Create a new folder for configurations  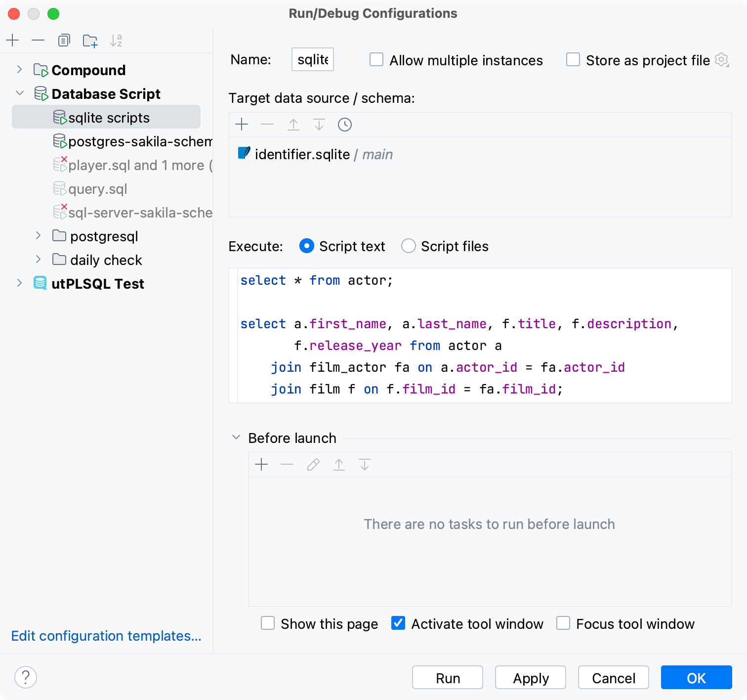89,40
